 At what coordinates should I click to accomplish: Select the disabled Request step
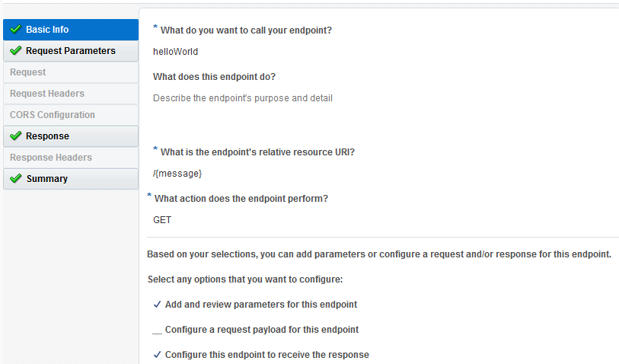pos(28,72)
